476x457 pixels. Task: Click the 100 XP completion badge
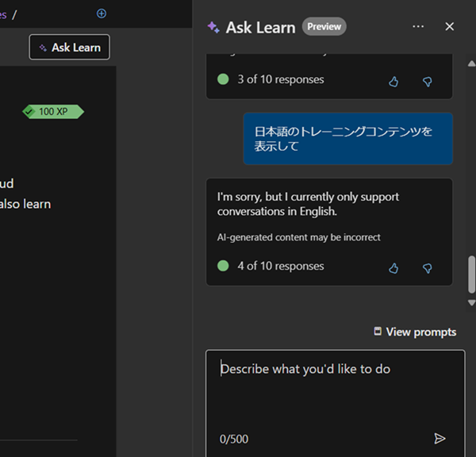pos(53,112)
